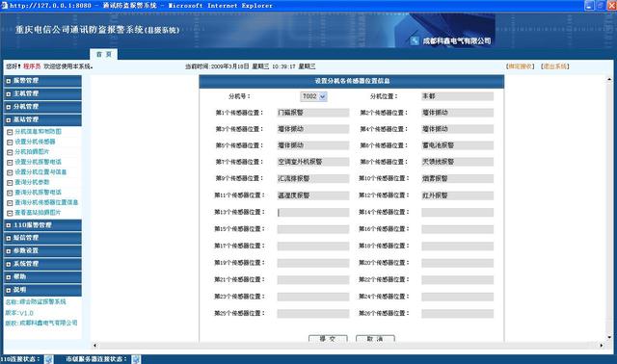
Task: Click icon before 设置分机传感器 item
Action: pyautogui.click(x=10, y=143)
